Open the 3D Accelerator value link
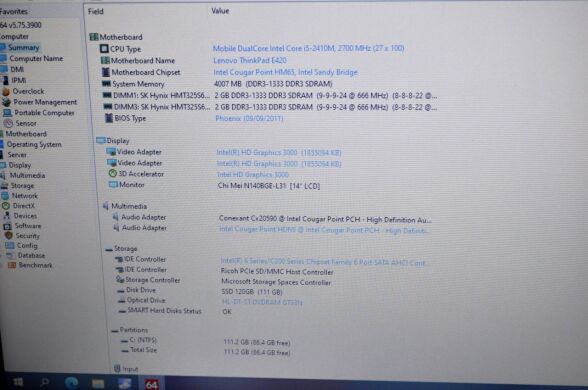The height and width of the screenshot is (390, 588). click(x=253, y=175)
